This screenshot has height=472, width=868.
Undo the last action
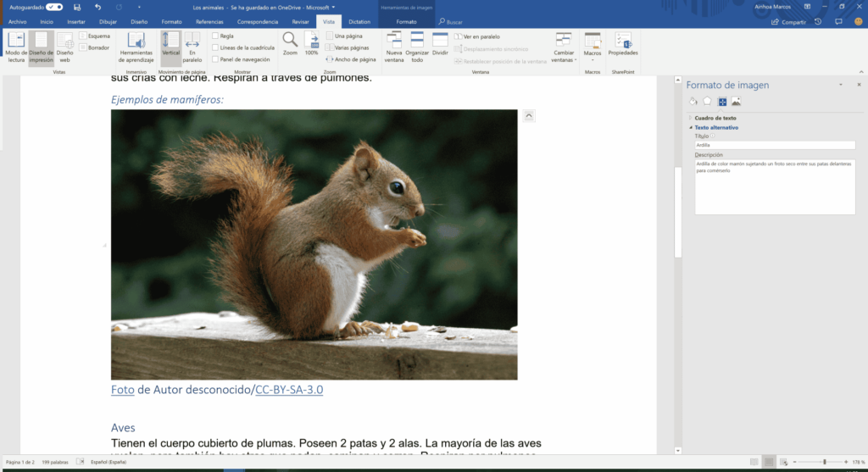click(98, 7)
